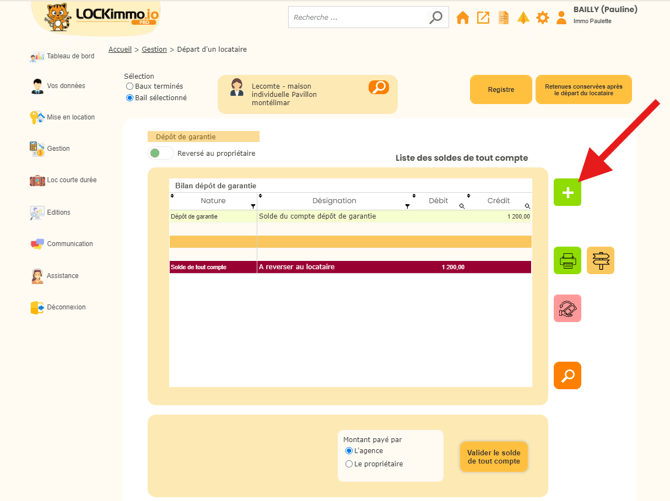The image size is (670, 501).
Task: Select the 'Baux terminés' radio option
Action: 130,87
